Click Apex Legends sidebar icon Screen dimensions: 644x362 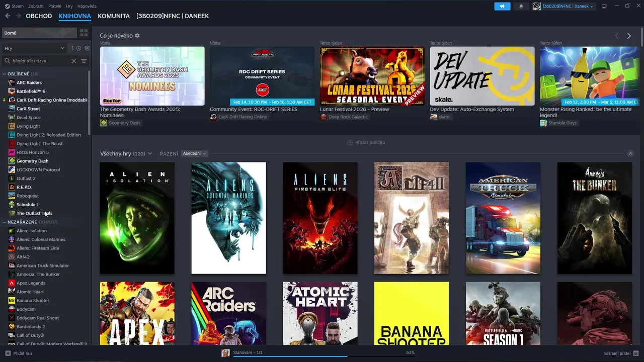tap(12, 283)
